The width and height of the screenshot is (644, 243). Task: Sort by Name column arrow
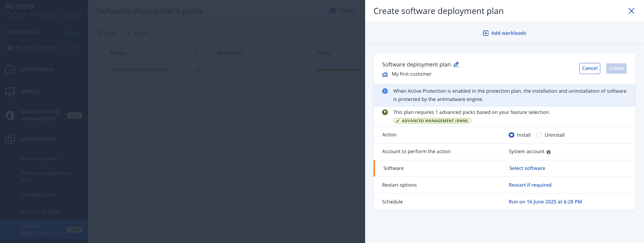[195, 53]
